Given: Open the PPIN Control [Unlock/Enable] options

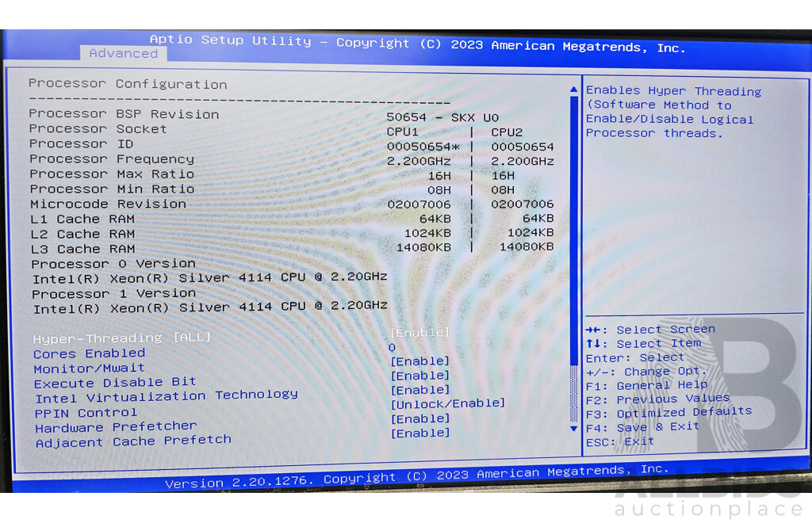Looking at the screenshot, I should pos(447,403).
